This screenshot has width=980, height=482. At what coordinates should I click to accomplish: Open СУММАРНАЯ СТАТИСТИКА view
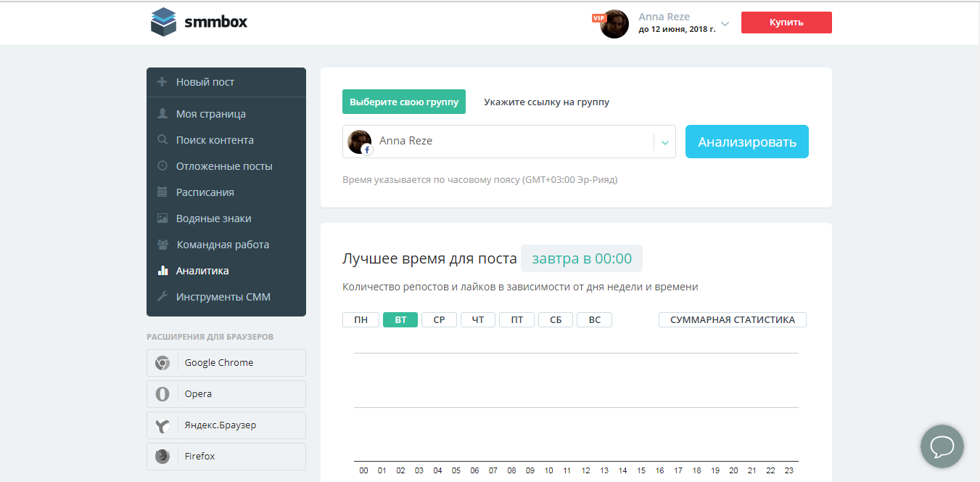(x=732, y=319)
